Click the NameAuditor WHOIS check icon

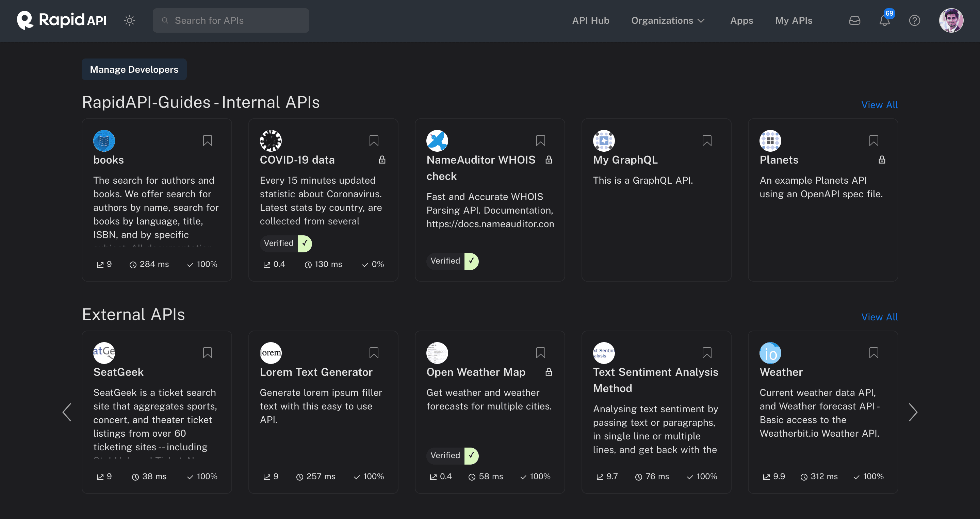pyautogui.click(x=437, y=139)
